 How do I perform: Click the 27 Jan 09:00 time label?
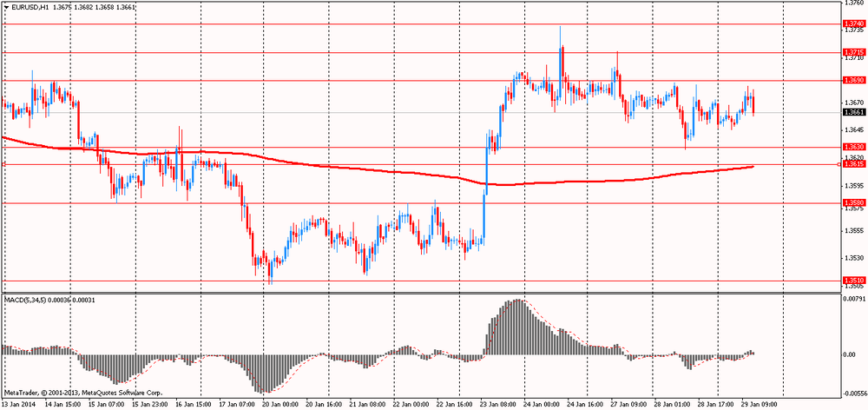(x=628, y=405)
